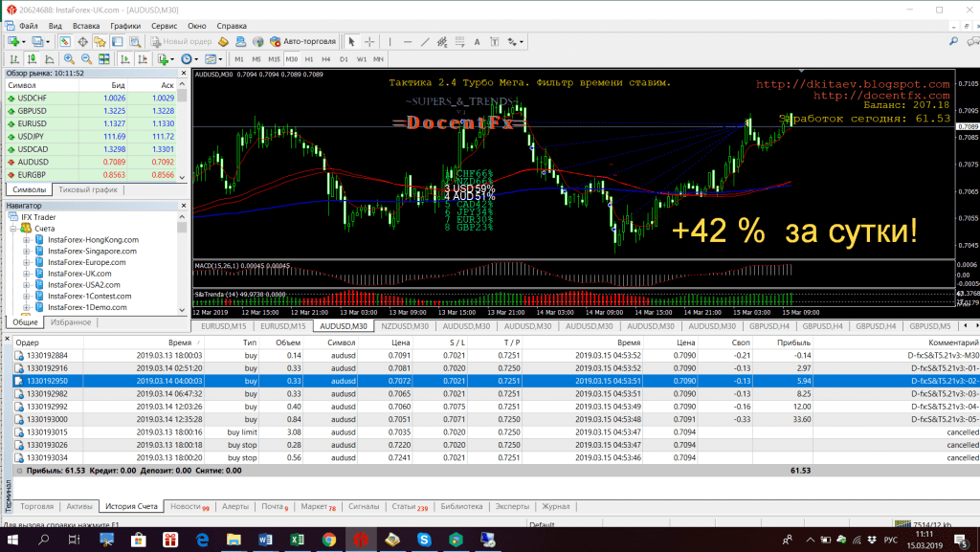The image size is (980, 552).
Task: Click the Navigator tree vertical scrollbar
Action: (x=182, y=262)
